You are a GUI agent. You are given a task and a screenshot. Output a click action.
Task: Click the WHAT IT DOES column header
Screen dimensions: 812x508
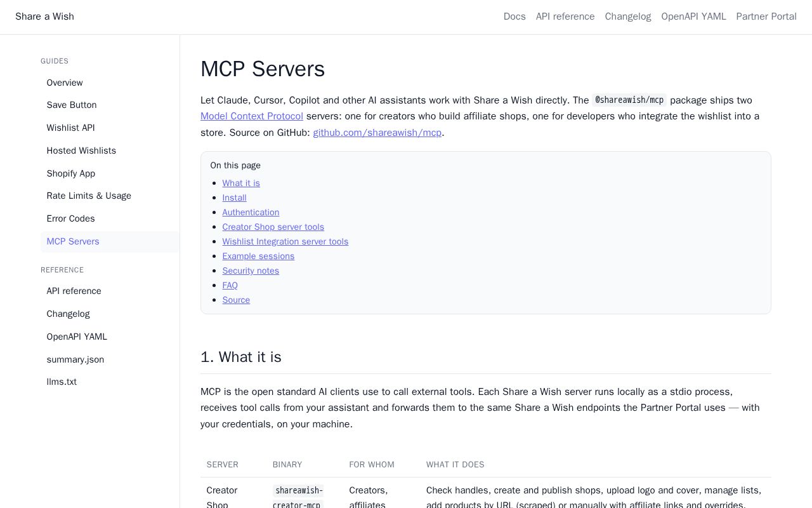[455, 465]
